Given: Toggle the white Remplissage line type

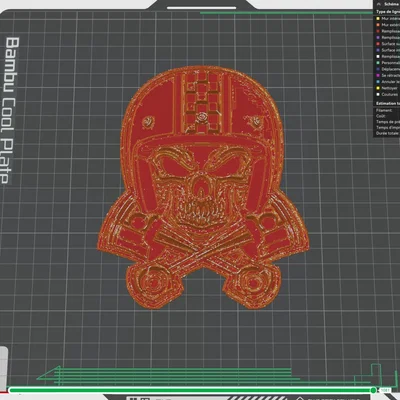Looking at the screenshot, I should click(388, 57).
